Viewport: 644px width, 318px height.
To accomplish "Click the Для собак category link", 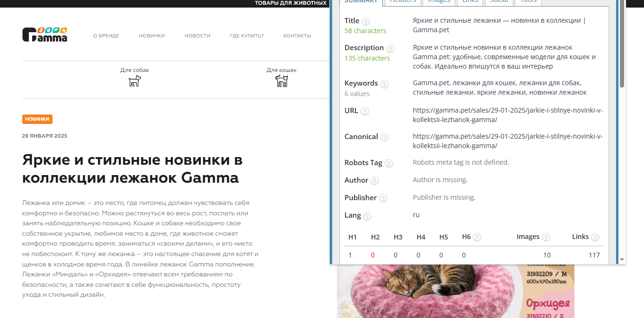I will pyautogui.click(x=134, y=70).
